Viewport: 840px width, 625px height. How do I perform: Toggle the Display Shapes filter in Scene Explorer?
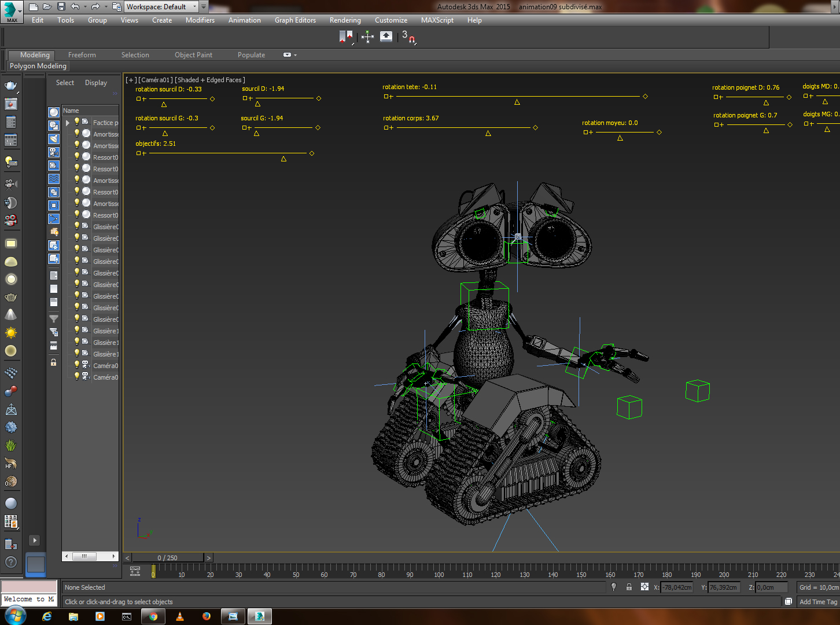[54, 126]
